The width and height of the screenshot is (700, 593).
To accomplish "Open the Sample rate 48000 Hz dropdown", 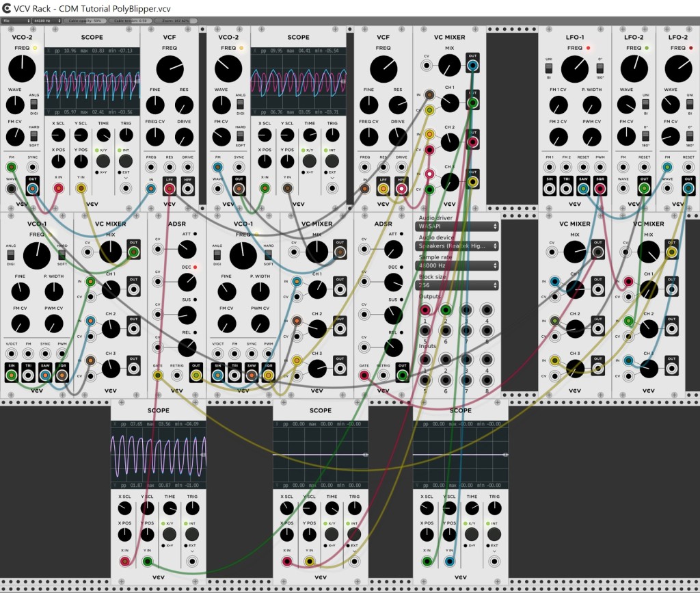I will point(457,265).
